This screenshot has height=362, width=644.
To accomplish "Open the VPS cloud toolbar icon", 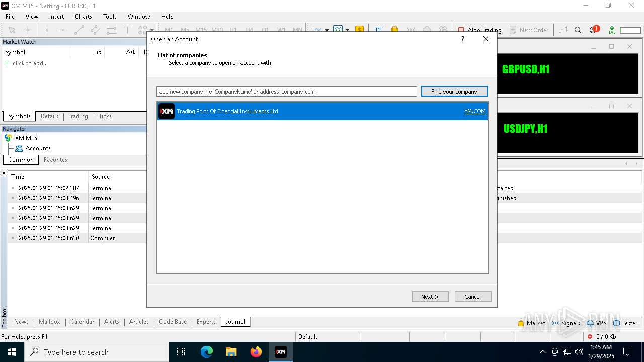I will [427, 30].
